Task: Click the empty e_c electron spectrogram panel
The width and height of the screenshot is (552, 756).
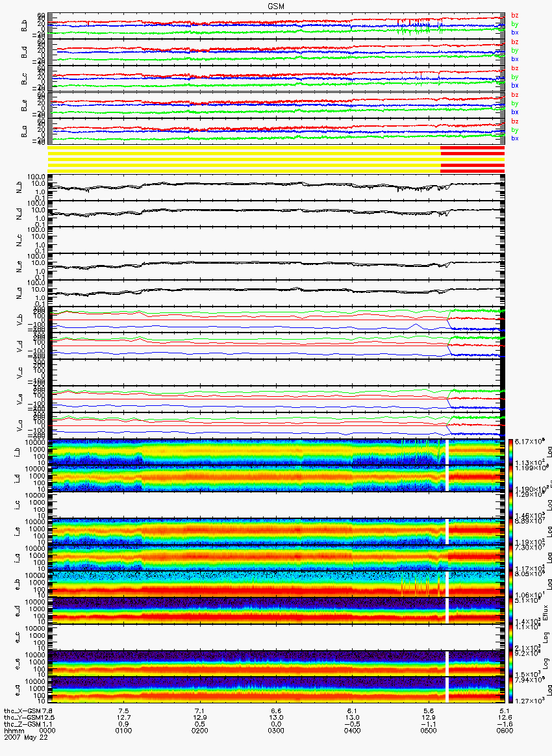Action: (276, 637)
